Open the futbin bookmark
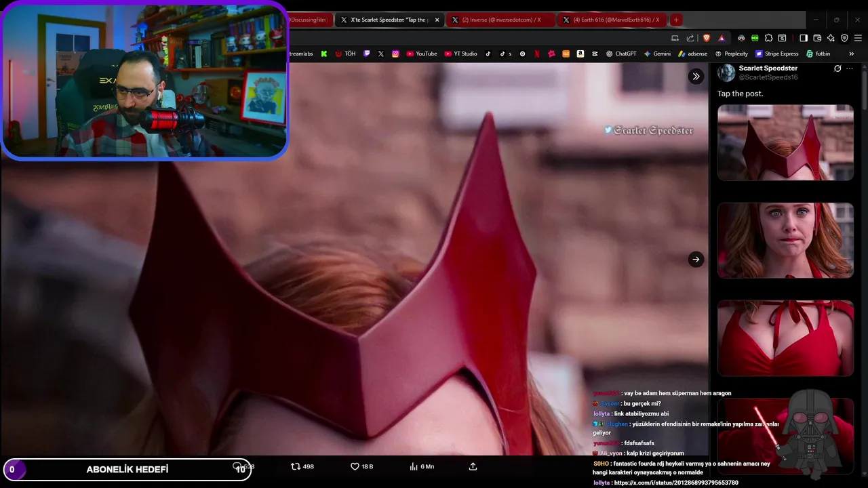The height and width of the screenshot is (488, 868). pos(818,54)
